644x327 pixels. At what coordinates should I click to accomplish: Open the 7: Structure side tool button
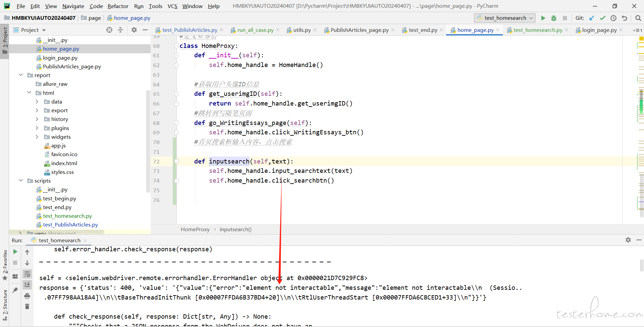[x=5, y=305]
